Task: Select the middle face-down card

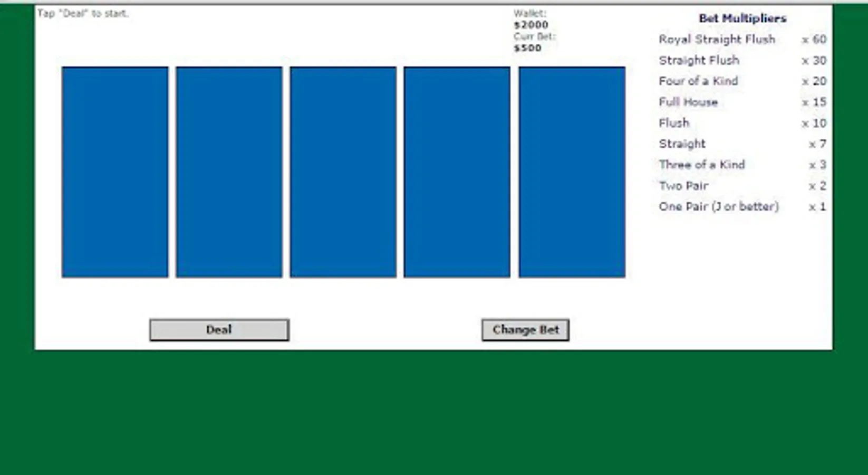Action: 343,171
